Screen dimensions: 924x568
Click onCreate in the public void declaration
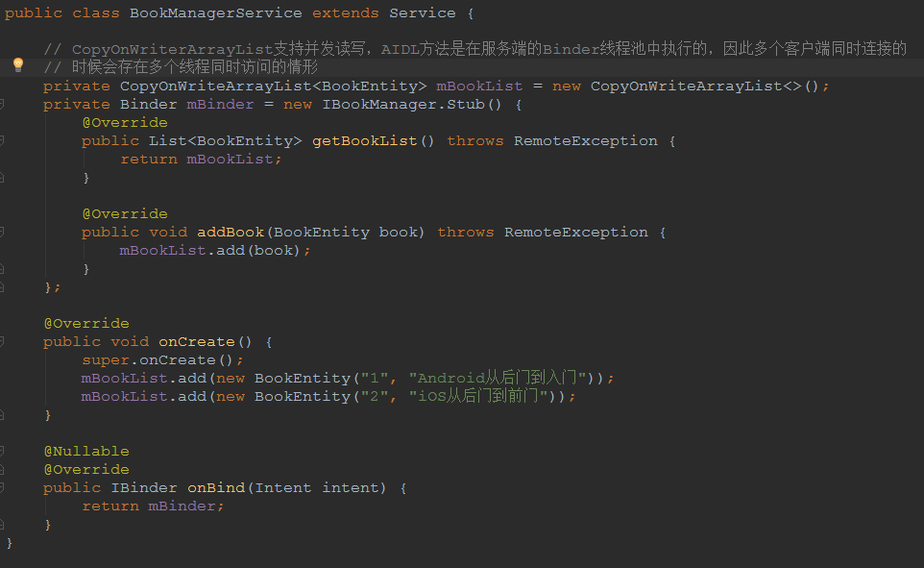(x=197, y=342)
